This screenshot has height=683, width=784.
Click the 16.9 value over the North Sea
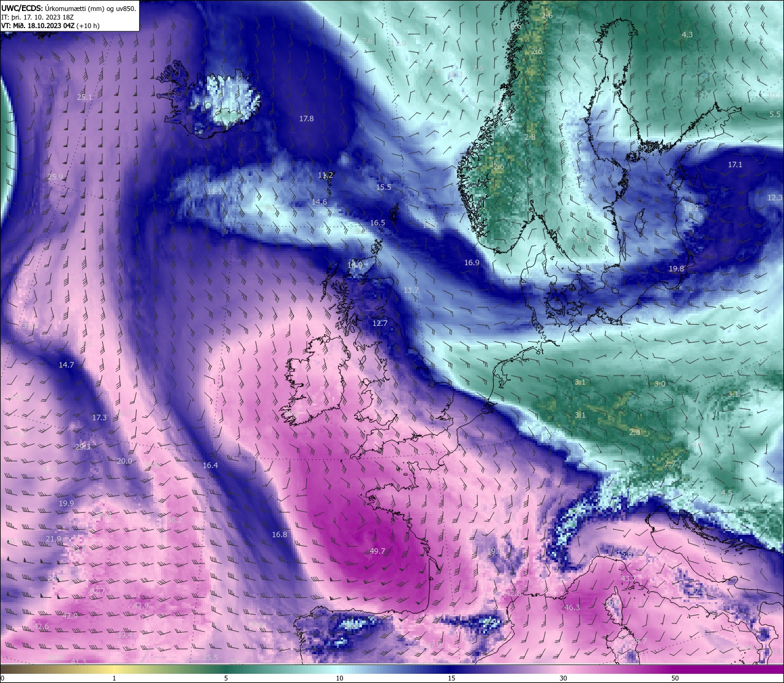tap(472, 263)
